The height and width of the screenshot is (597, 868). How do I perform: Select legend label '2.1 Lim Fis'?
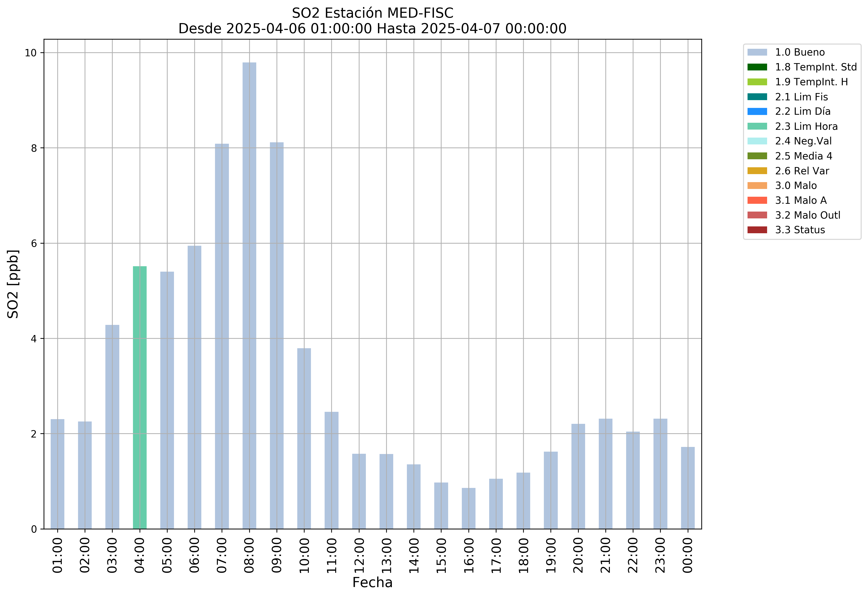(x=801, y=97)
